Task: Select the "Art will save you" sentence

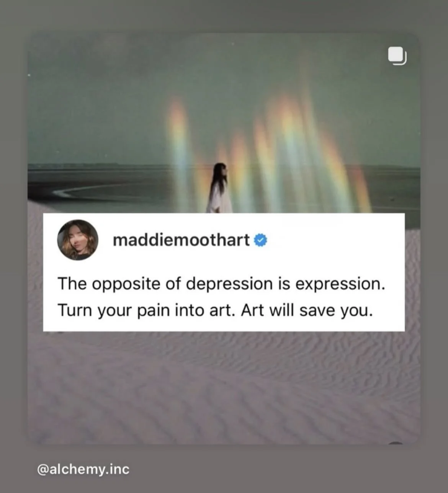Action: 307,310
